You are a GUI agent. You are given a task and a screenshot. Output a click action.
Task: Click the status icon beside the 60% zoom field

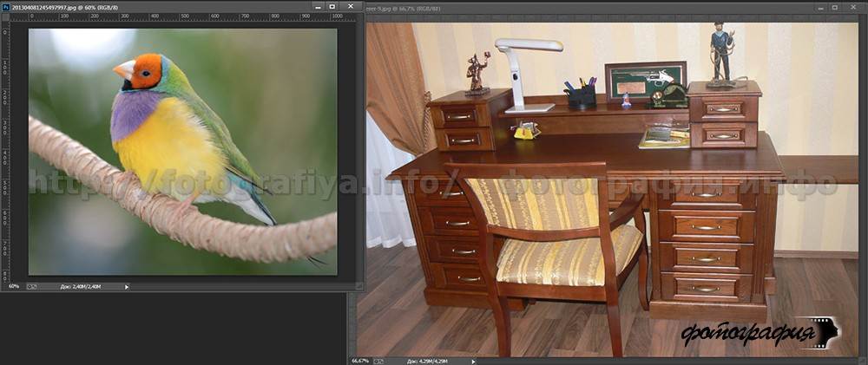click(32, 286)
